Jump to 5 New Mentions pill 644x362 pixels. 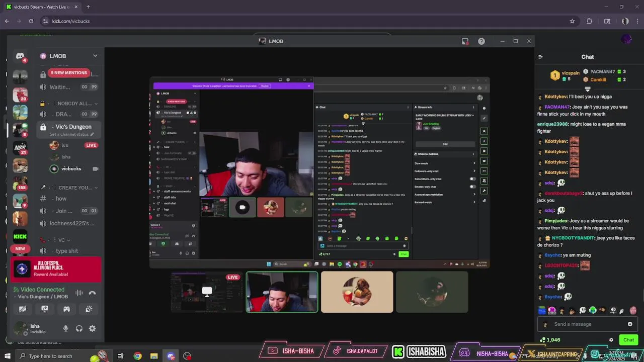pos(69,73)
